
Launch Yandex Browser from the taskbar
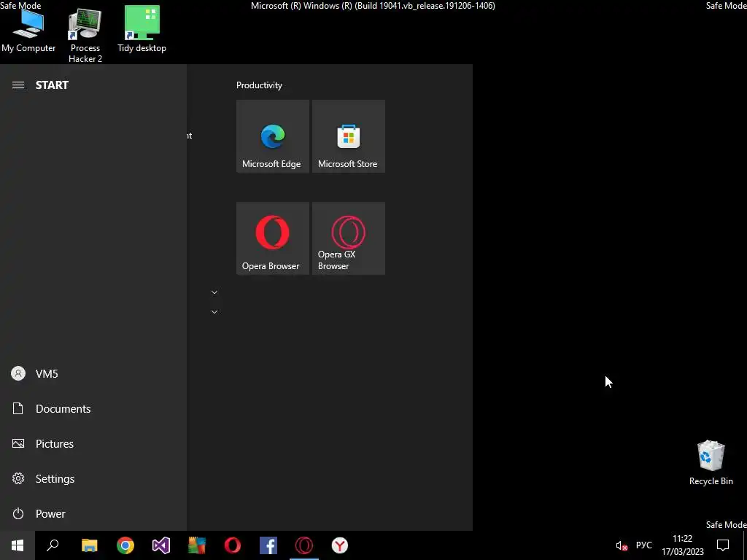coord(340,545)
